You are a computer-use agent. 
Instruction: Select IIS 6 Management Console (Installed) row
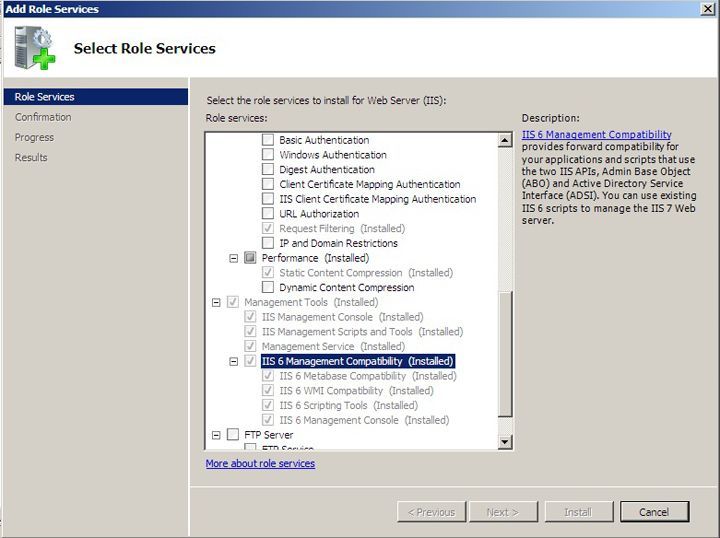[364, 420]
